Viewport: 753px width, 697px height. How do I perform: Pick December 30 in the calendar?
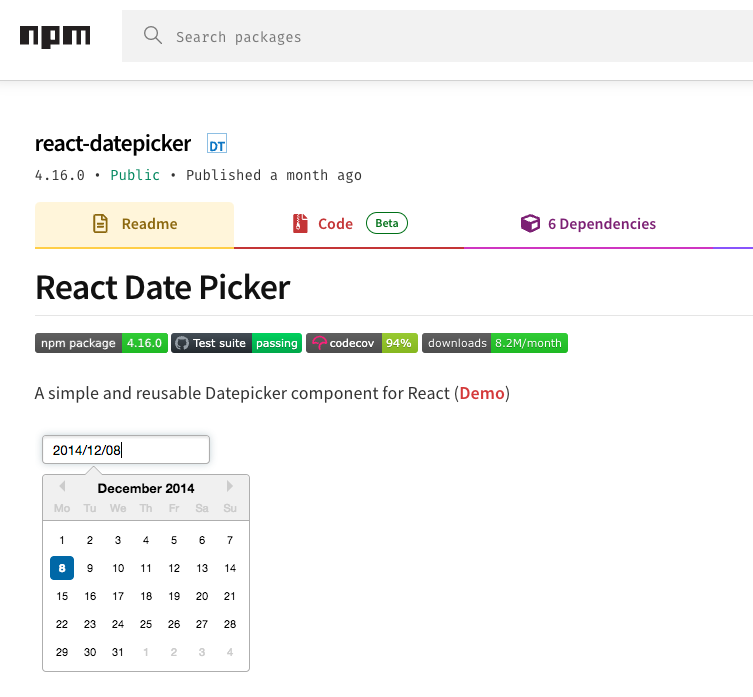pyautogui.click(x=90, y=652)
